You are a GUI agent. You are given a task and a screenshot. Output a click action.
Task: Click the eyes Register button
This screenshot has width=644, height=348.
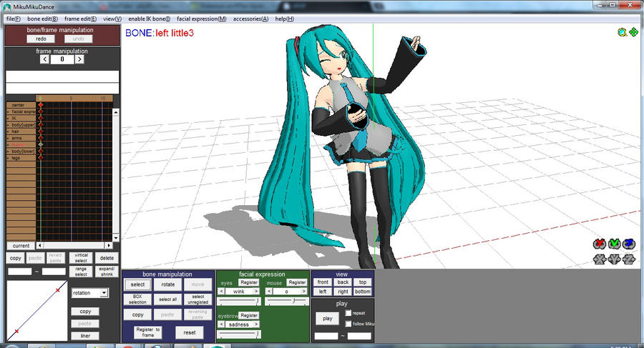(x=249, y=282)
